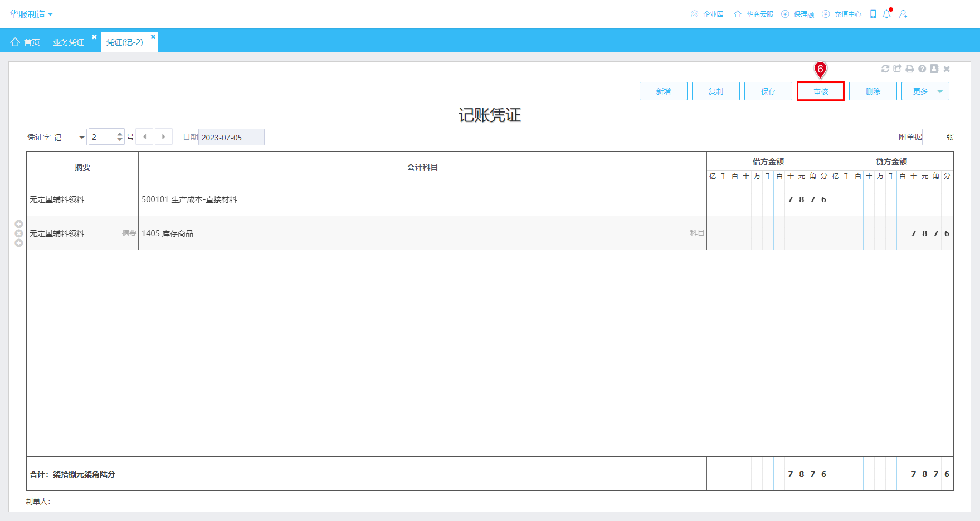Increase voucher number with up spinner
This screenshot has width=980, height=521.
(x=120, y=134)
